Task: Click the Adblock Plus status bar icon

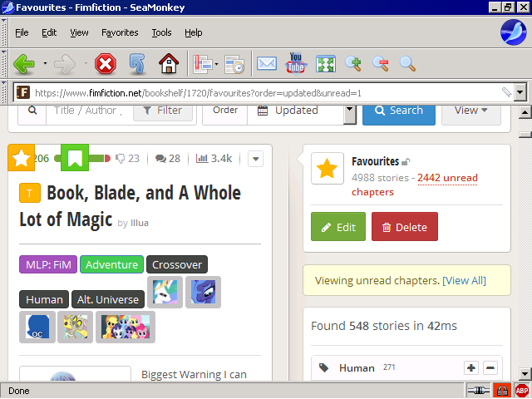Action: pyautogui.click(x=522, y=391)
